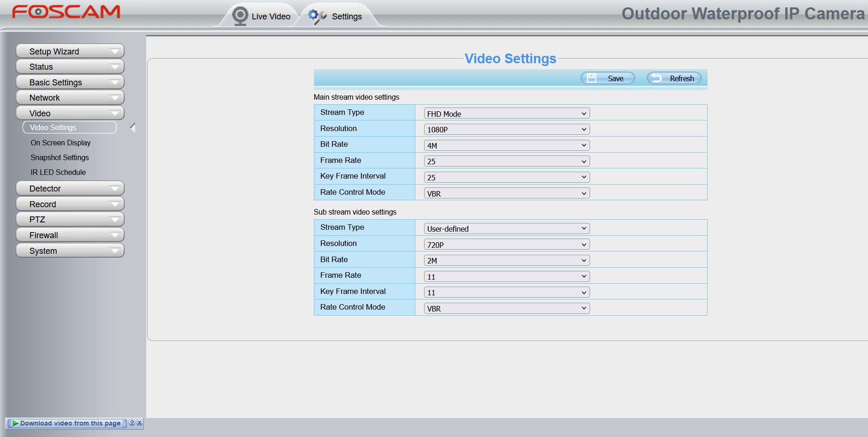868x437 pixels.
Task: Click 'Sub stream video settings' label
Action: [355, 212]
